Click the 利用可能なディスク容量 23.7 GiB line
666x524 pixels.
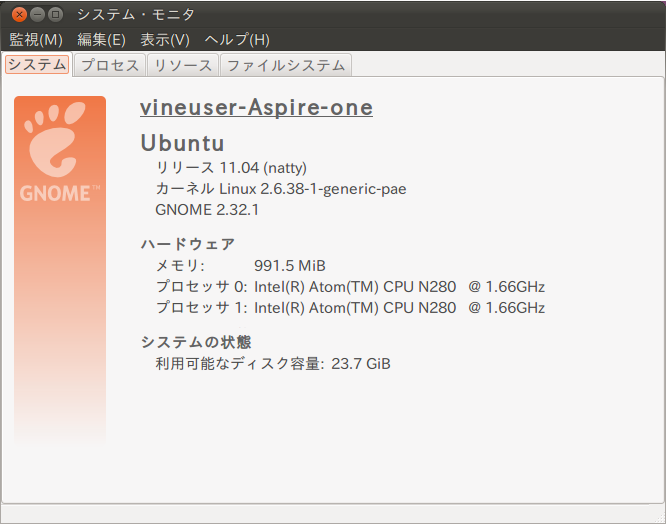click(x=273, y=364)
